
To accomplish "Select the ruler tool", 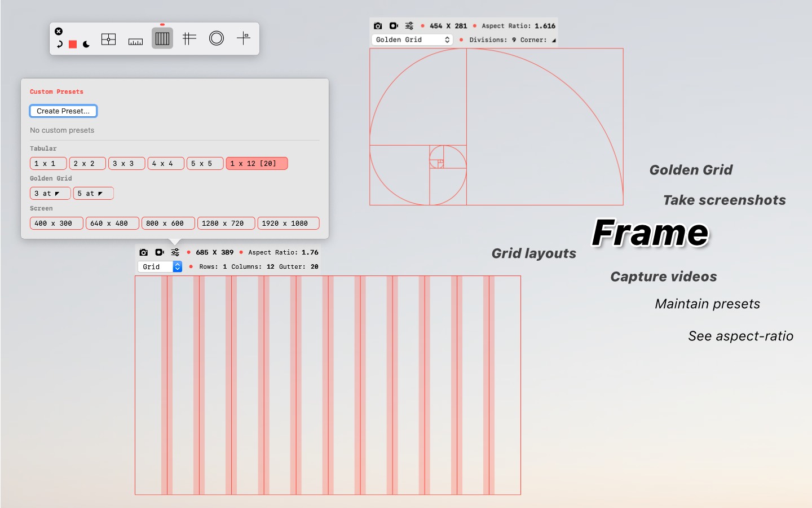I will (135, 41).
